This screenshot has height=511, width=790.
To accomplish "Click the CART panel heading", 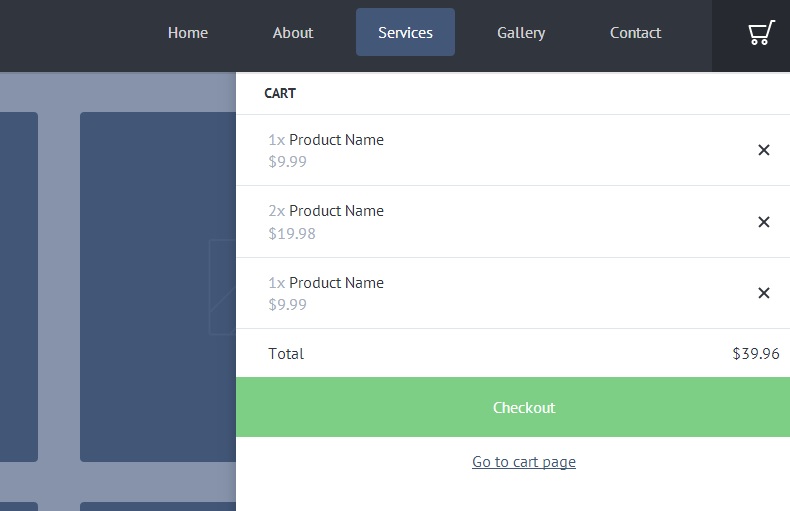I will [280, 93].
